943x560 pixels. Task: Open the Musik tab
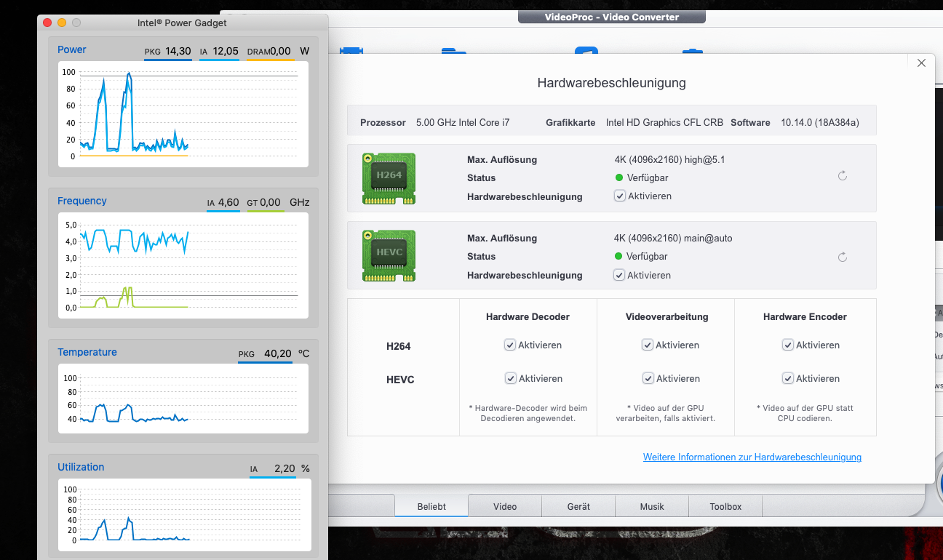click(x=652, y=506)
